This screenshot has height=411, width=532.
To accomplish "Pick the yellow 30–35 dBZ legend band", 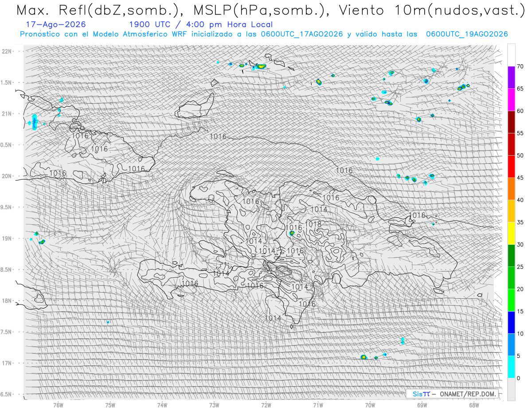I will [x=511, y=233].
